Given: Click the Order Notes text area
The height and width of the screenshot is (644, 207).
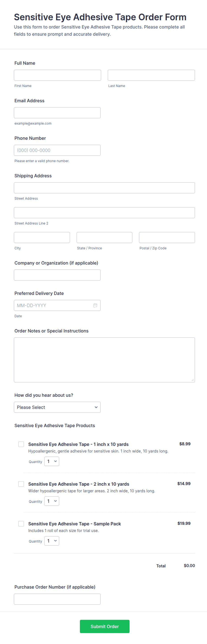Looking at the screenshot, I should pyautogui.click(x=104, y=360).
